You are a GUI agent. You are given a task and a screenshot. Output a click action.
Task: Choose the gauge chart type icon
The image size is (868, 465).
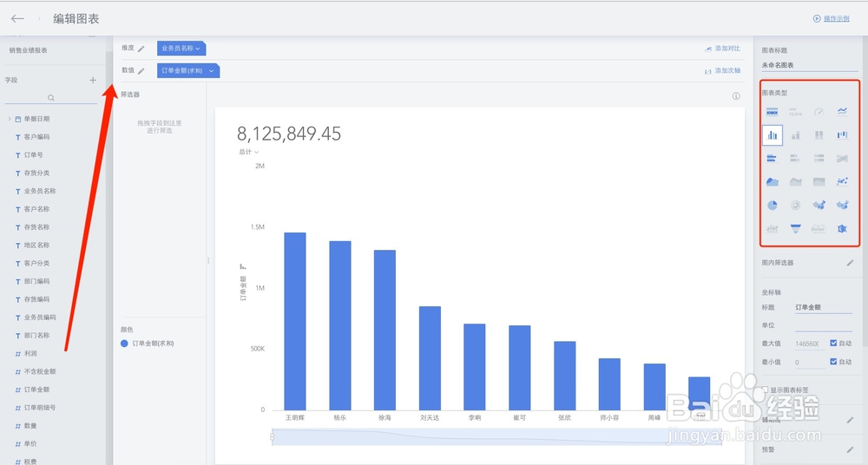[818, 112]
